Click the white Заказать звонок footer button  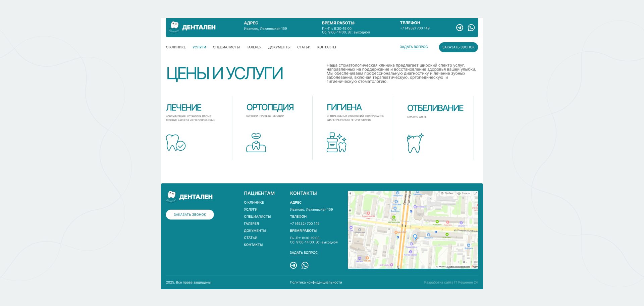tap(190, 215)
